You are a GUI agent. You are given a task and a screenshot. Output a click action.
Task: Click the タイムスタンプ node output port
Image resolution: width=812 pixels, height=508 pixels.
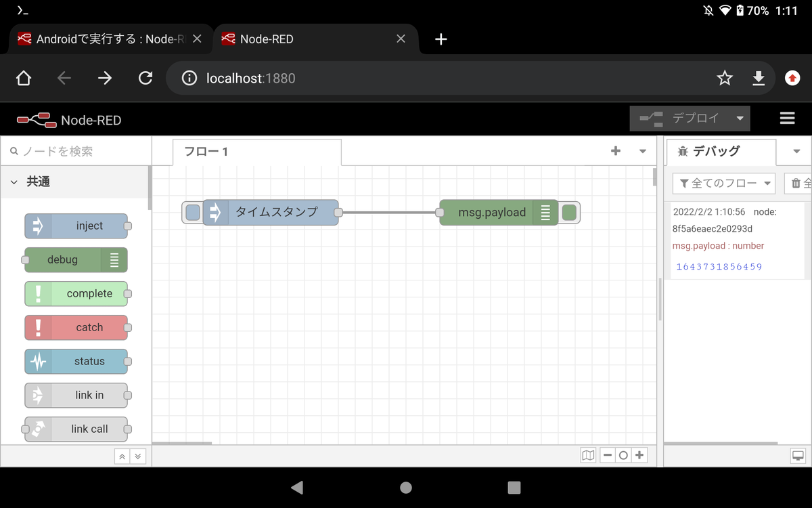pyautogui.click(x=338, y=212)
